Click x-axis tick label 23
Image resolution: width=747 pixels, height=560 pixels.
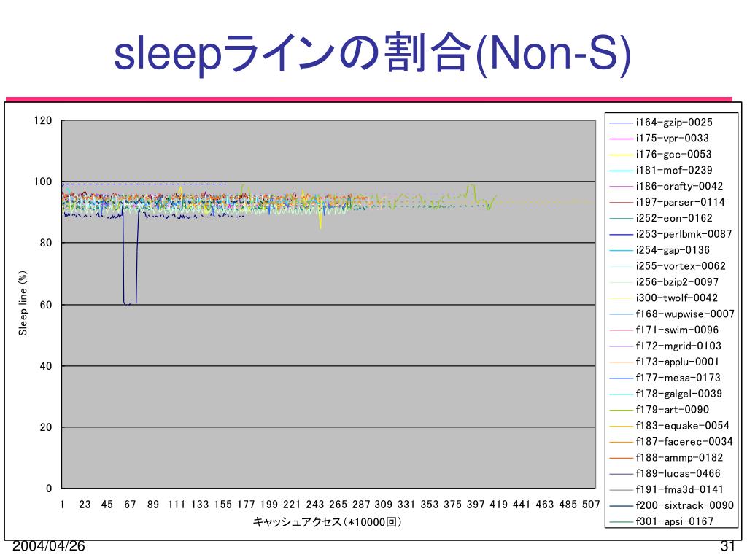[85, 505]
